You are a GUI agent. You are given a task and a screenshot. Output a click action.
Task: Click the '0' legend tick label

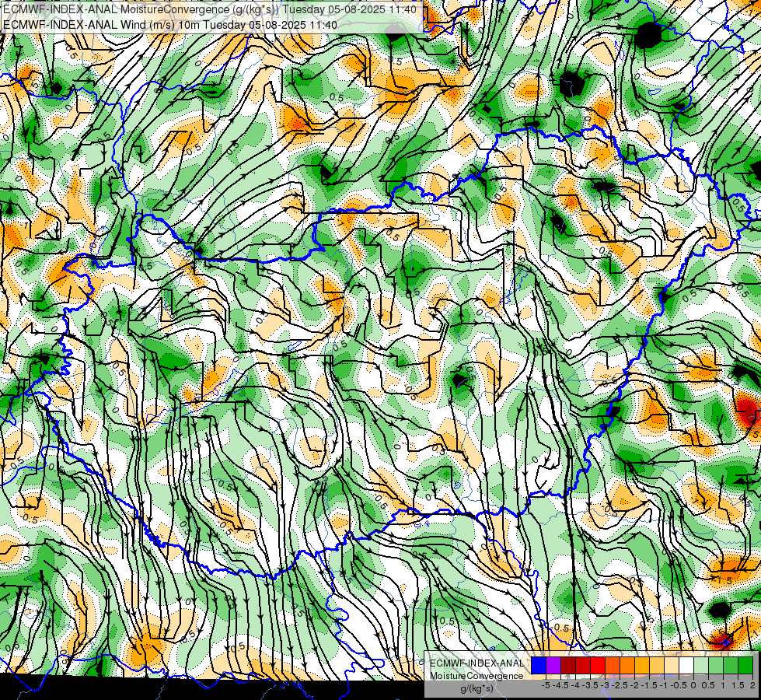tap(693, 685)
